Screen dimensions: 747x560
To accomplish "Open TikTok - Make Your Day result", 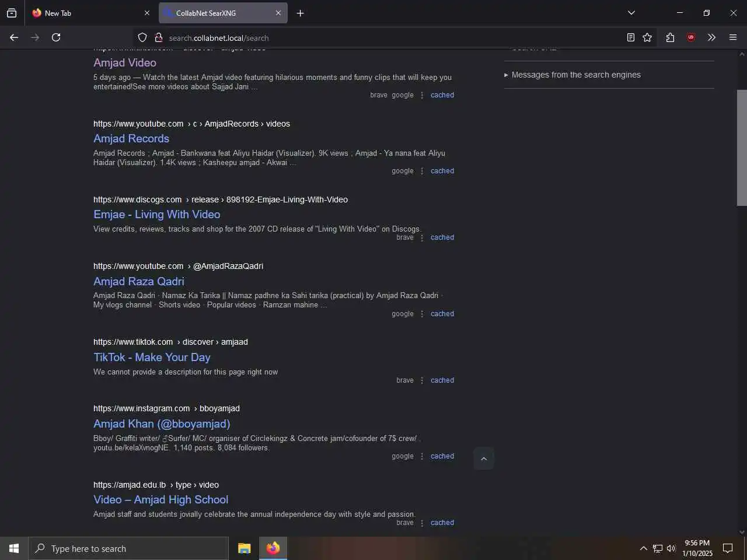I will point(152,357).
